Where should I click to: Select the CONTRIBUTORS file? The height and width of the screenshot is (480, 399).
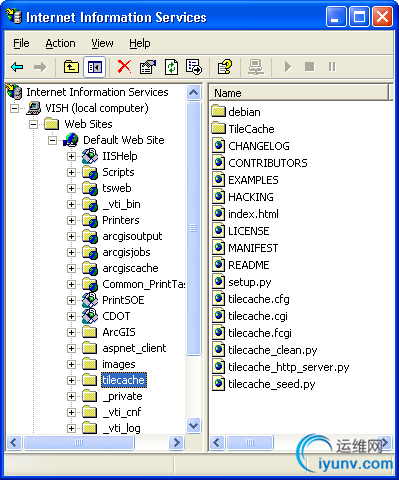[x=268, y=163]
